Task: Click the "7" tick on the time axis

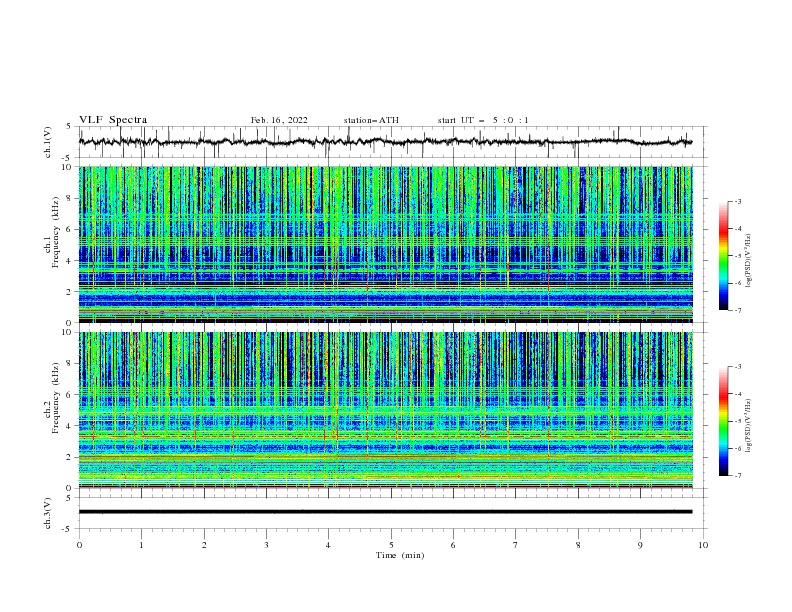Action: tap(516, 545)
